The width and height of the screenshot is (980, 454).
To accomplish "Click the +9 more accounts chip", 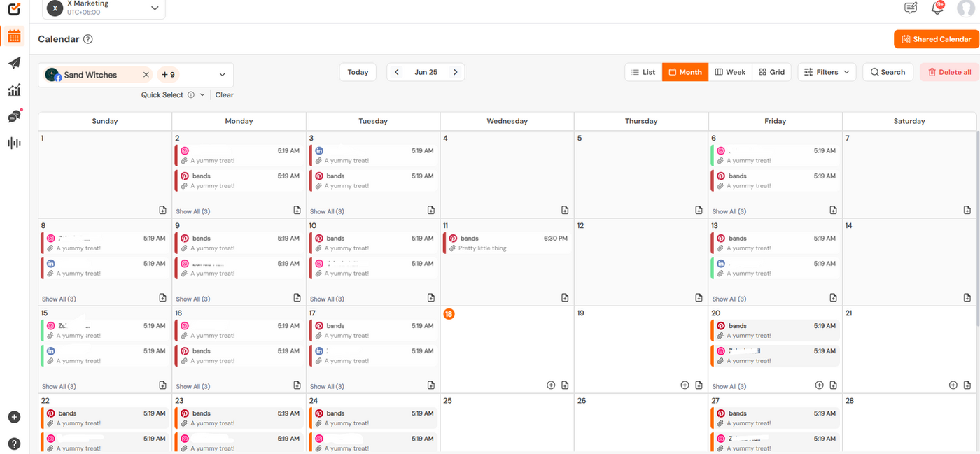I will [168, 75].
